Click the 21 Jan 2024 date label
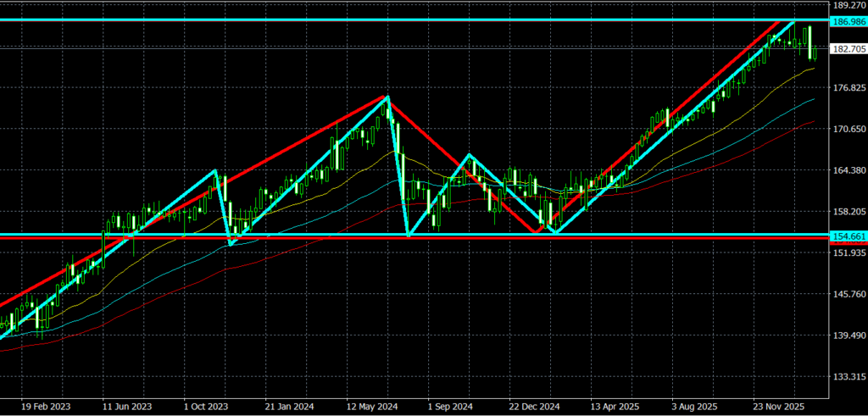Screen dimensions: 868x416 click(291, 406)
